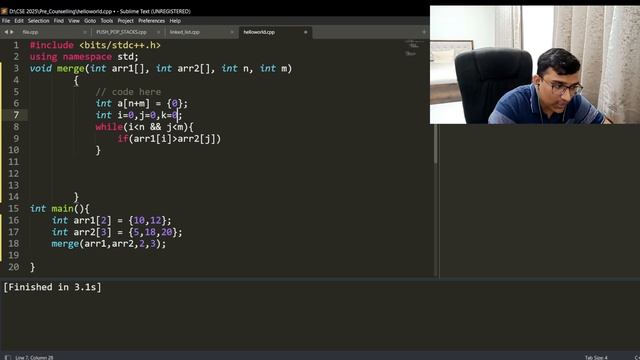This screenshot has width=640, height=360.
Task: Click Line 7, Column 28 status text
Action: pos(34,357)
